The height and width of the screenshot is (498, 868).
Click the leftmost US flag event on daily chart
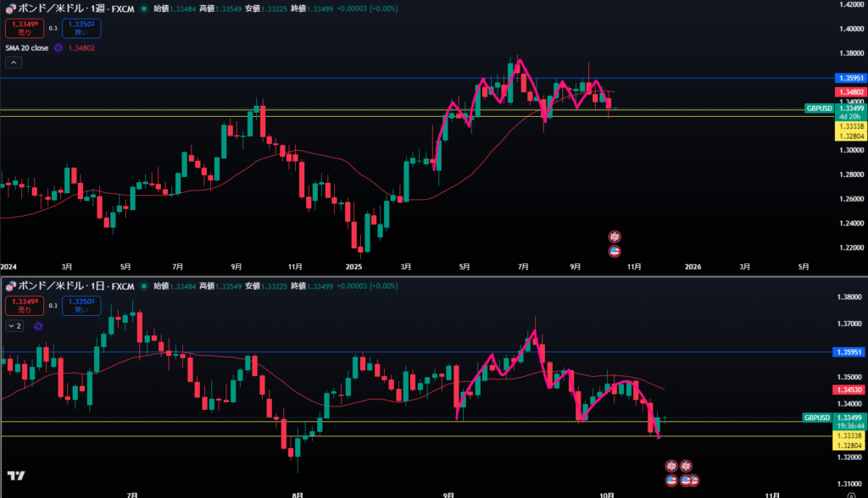pyautogui.click(x=671, y=480)
